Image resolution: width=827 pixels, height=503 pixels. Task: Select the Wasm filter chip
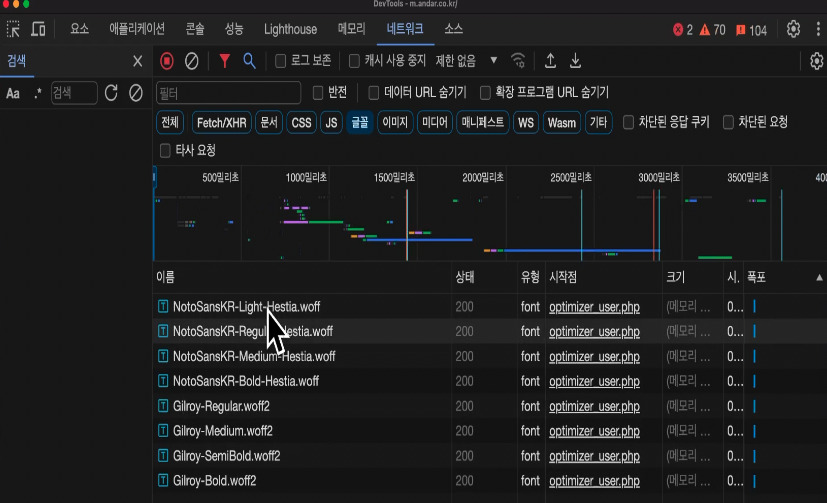562,122
